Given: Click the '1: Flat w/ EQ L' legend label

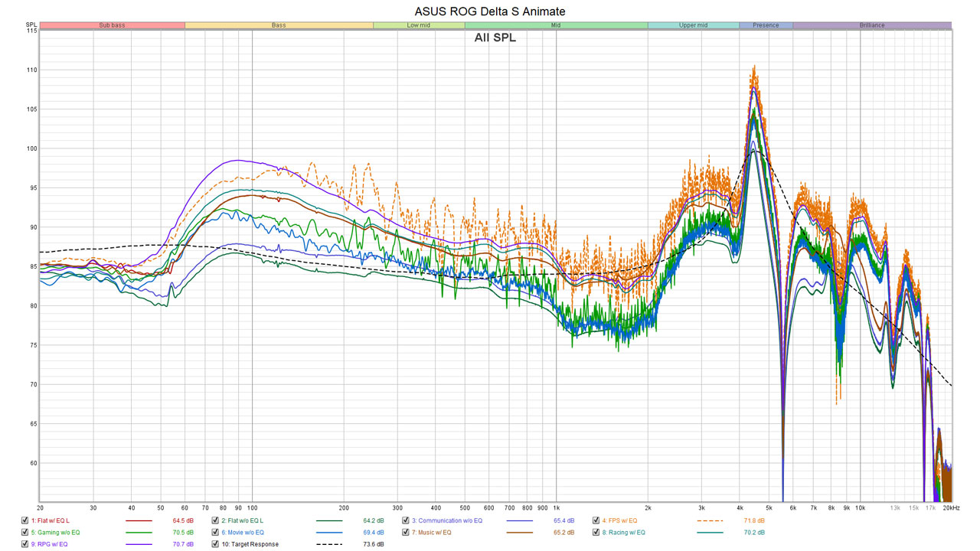Looking at the screenshot, I should [x=51, y=520].
